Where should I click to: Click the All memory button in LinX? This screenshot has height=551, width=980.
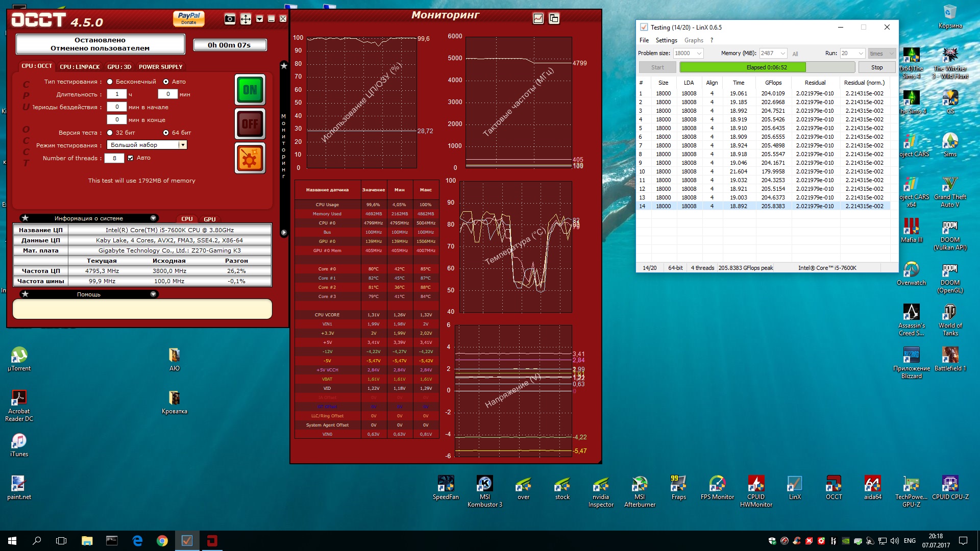pos(795,54)
